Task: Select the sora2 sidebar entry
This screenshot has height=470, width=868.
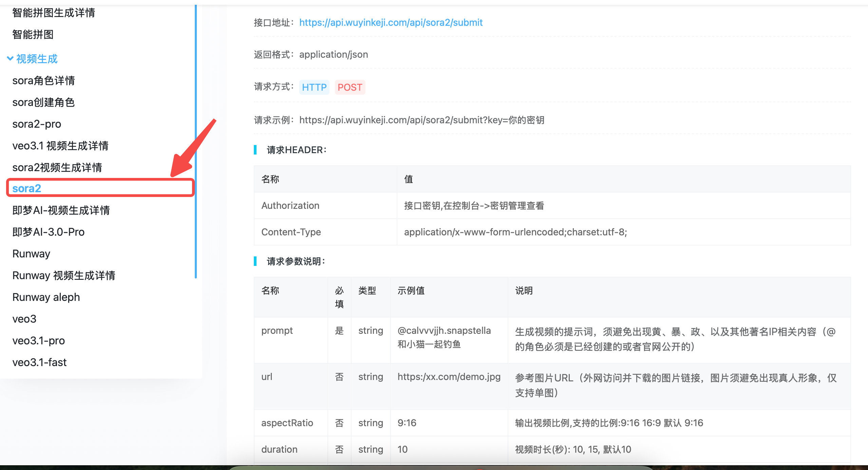Action: click(x=27, y=188)
